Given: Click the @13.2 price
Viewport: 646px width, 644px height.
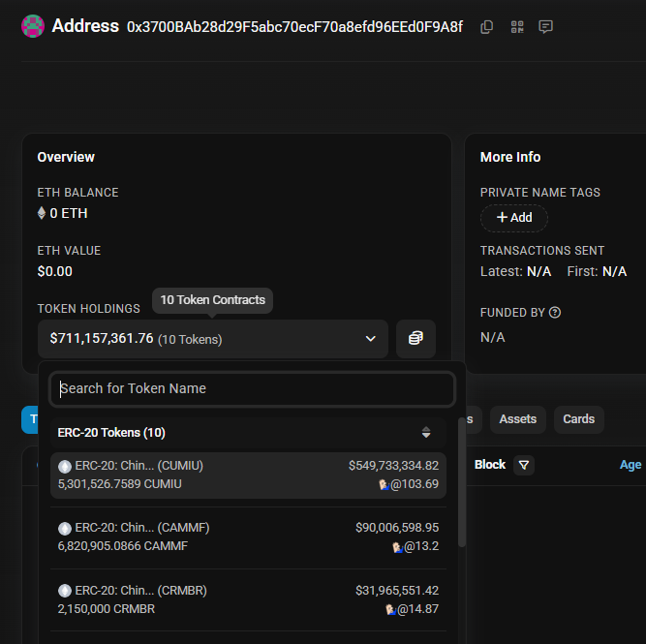Looking at the screenshot, I should tap(421, 546).
